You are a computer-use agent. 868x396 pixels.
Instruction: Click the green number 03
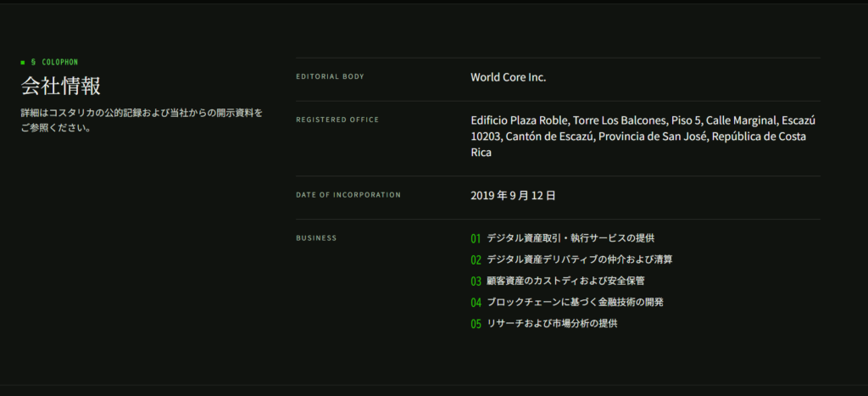pos(476,282)
